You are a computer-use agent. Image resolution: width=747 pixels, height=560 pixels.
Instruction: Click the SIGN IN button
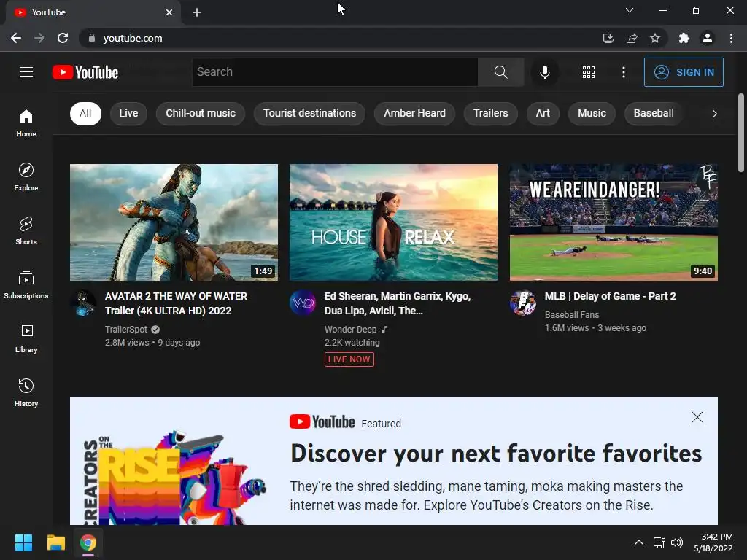(x=684, y=72)
